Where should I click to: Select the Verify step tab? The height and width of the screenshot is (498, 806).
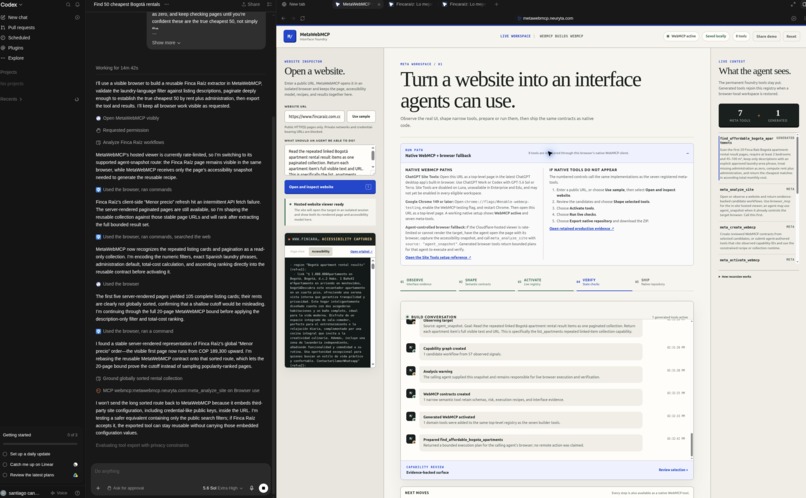click(x=604, y=283)
